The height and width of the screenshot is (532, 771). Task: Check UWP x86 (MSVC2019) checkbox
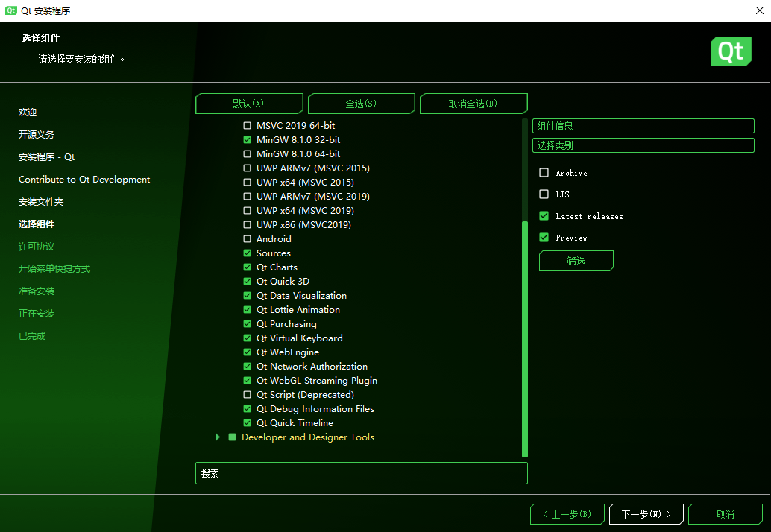(x=248, y=225)
